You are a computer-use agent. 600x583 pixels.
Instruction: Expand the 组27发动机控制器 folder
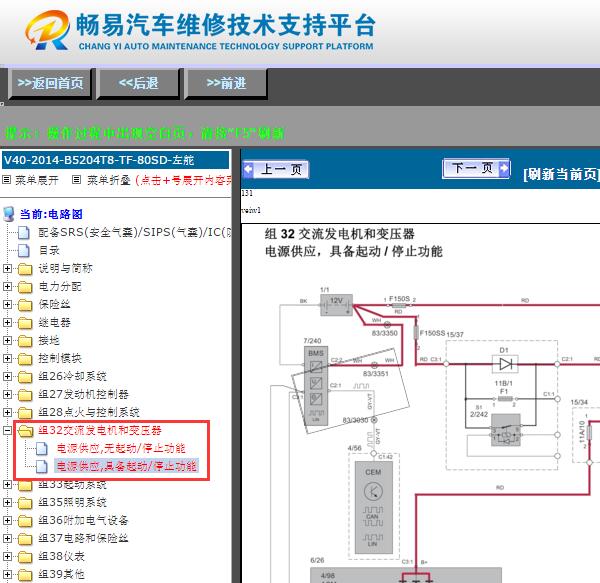7,394
